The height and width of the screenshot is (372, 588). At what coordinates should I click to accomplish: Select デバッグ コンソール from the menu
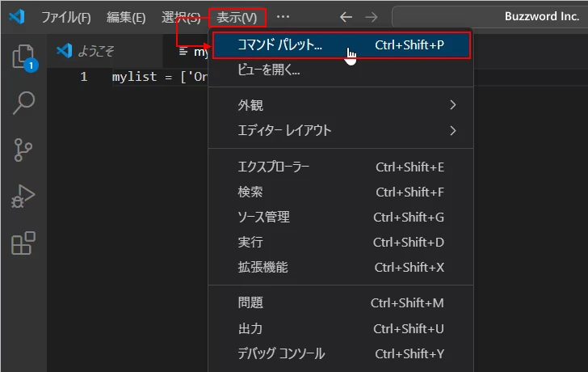tap(341, 353)
